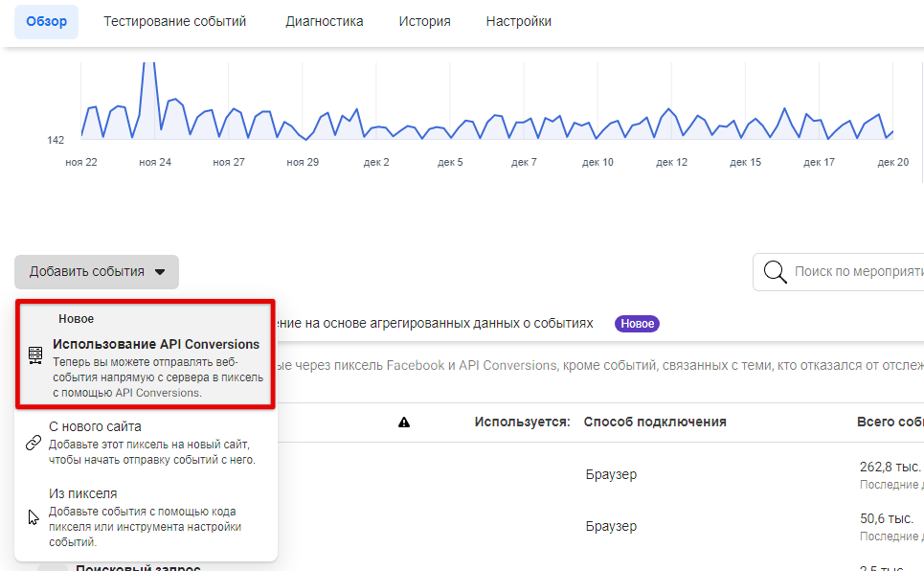Select the С нового сайта option

point(96,426)
